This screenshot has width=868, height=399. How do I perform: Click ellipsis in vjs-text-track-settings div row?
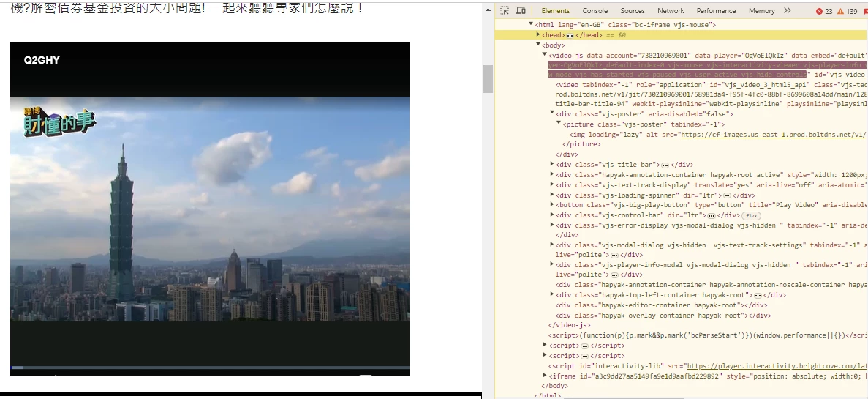[614, 255]
